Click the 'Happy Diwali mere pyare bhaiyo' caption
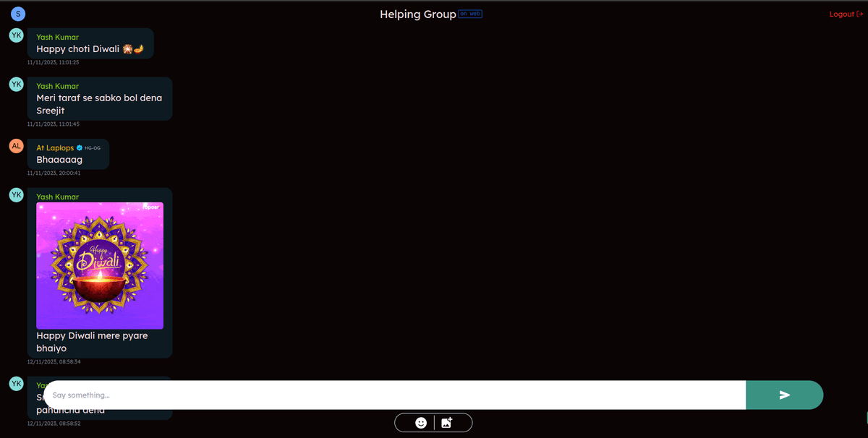868x438 pixels. coord(92,342)
